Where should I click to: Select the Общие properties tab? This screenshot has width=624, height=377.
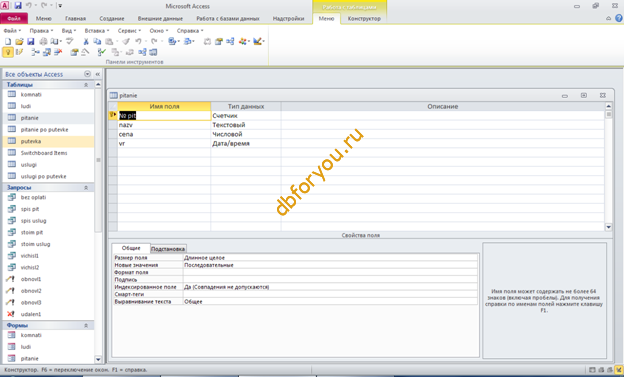coord(131,248)
